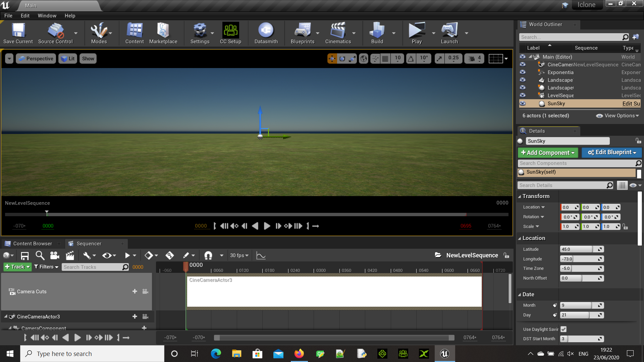Toggle the Scale lock ratio icon
This screenshot has width=644, height=362.
point(625,227)
